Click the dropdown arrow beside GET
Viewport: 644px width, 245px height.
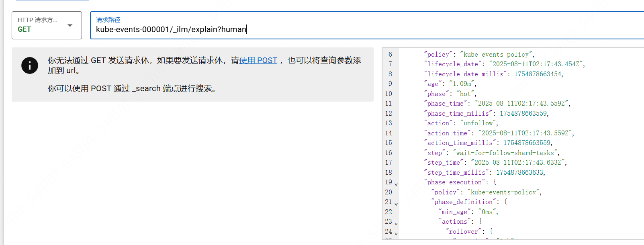point(70,26)
